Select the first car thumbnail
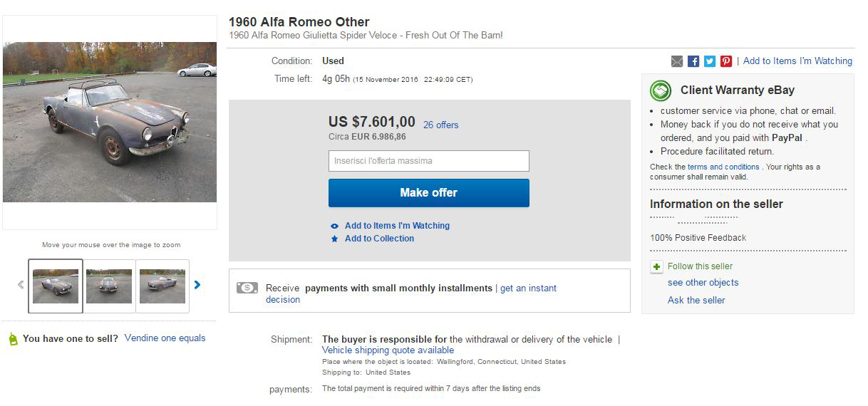The image size is (868, 406). click(x=56, y=286)
